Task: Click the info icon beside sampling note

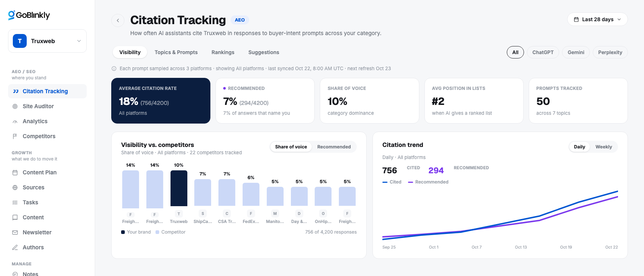Action: point(114,68)
